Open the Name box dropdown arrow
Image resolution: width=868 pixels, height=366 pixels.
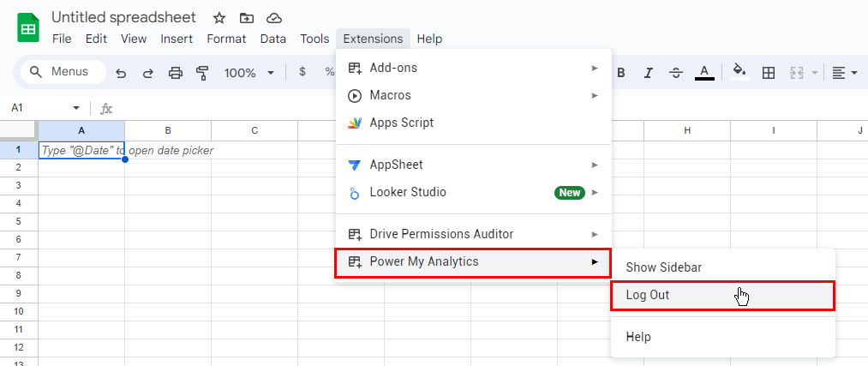[x=76, y=108]
